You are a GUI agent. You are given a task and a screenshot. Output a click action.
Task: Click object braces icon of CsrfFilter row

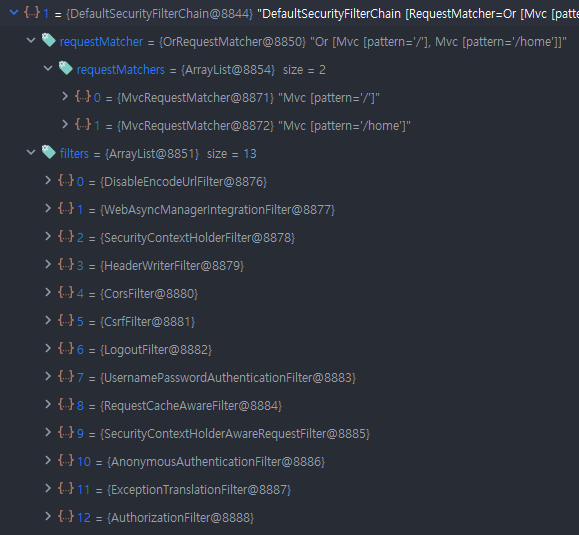pyautogui.click(x=66, y=320)
